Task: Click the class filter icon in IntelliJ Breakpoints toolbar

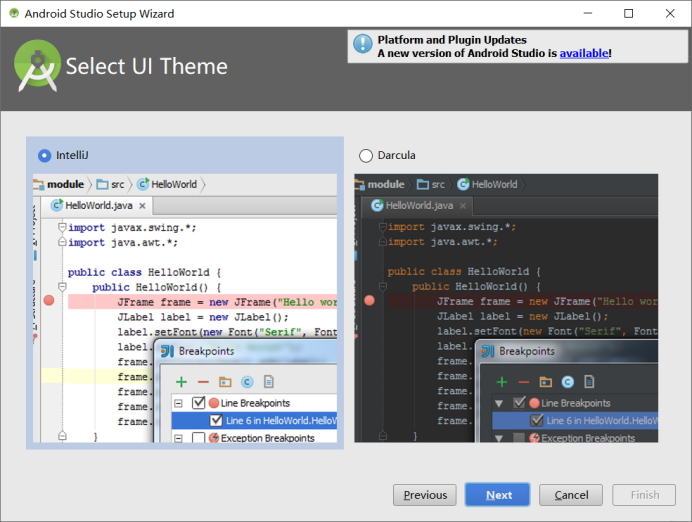Action: 247,382
